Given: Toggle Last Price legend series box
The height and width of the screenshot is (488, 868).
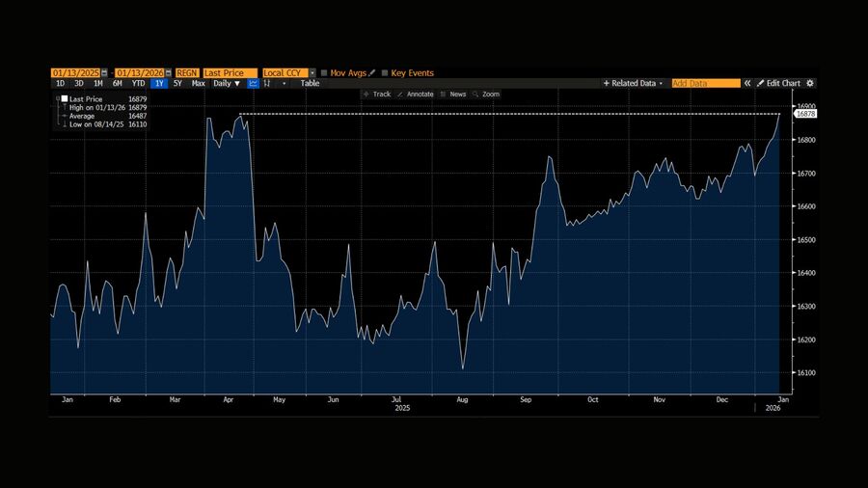Looking at the screenshot, I should tap(65, 98).
